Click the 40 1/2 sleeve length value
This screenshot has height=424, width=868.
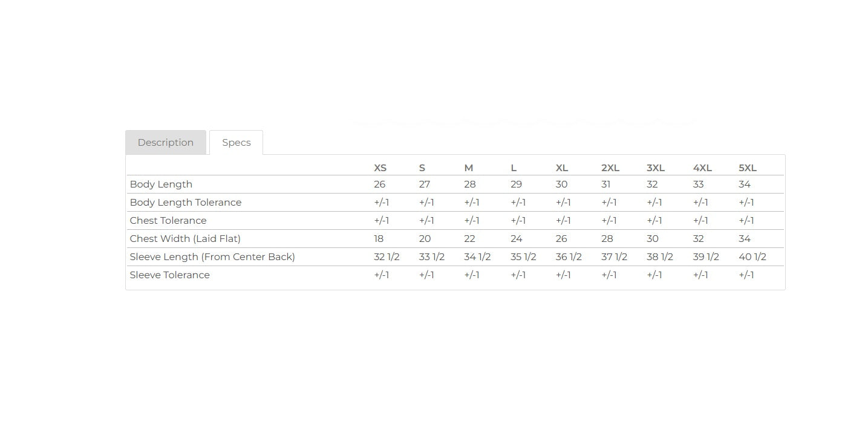click(x=752, y=257)
